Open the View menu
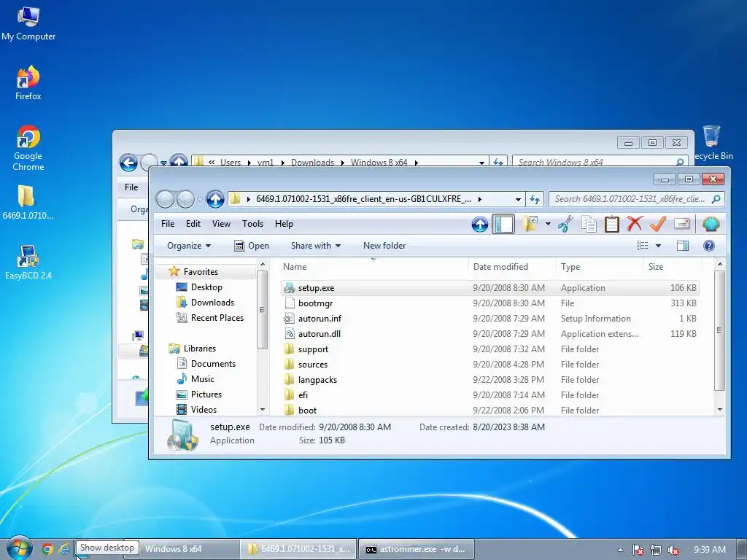 221,224
